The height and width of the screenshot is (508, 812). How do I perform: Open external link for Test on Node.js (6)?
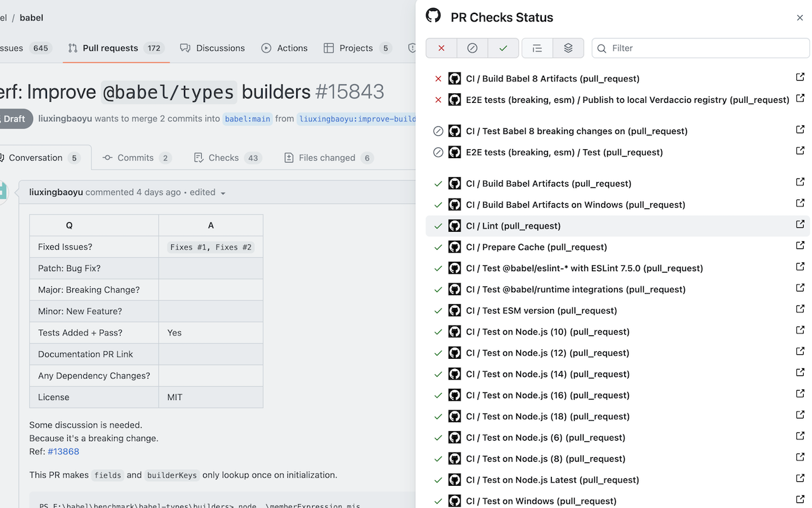pos(800,436)
